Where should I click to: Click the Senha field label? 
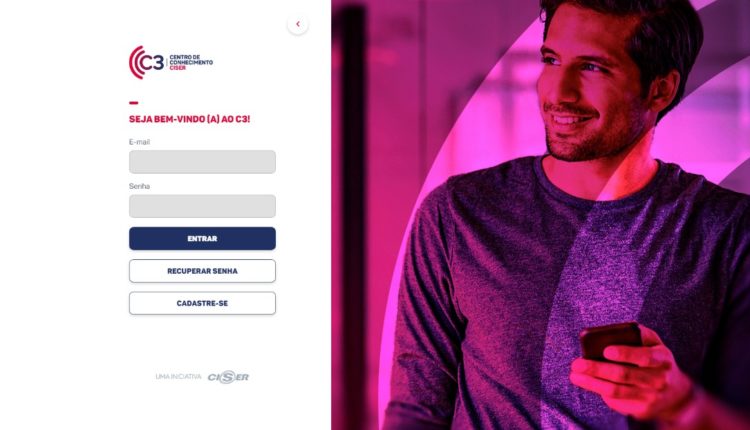pos(139,186)
